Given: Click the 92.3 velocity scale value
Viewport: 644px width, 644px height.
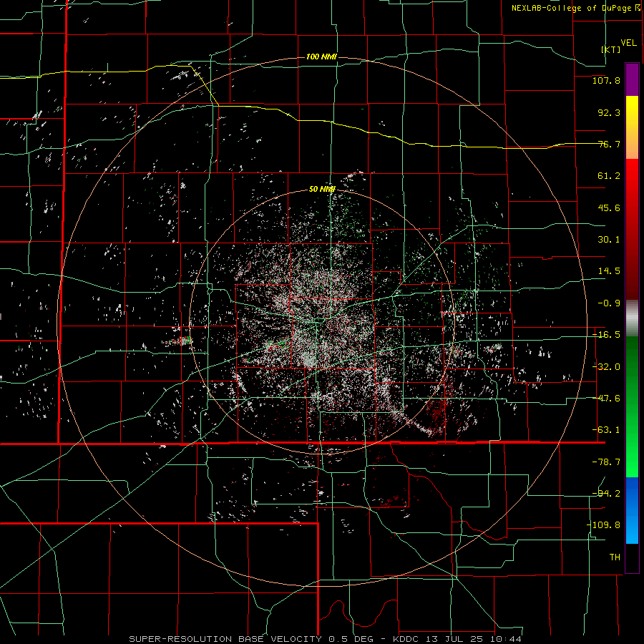Looking at the screenshot, I should pyautogui.click(x=609, y=112).
